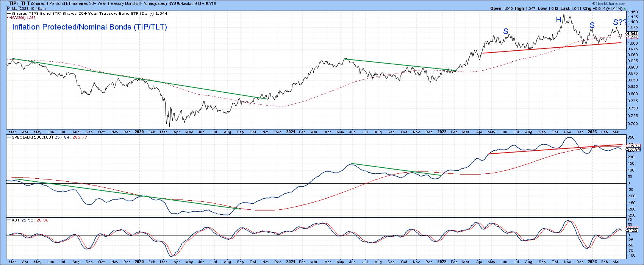
Task: Click the -250 label on SPECIALK axis
Action: [631, 215]
